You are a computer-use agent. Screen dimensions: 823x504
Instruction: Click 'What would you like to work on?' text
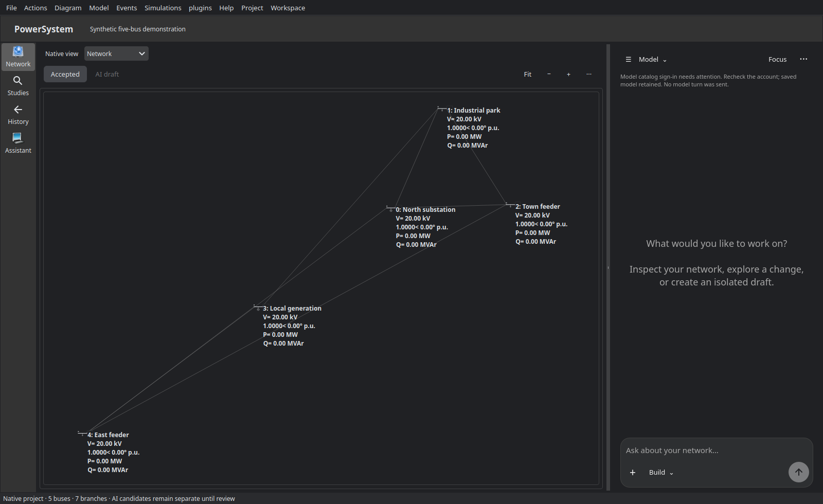pos(717,244)
